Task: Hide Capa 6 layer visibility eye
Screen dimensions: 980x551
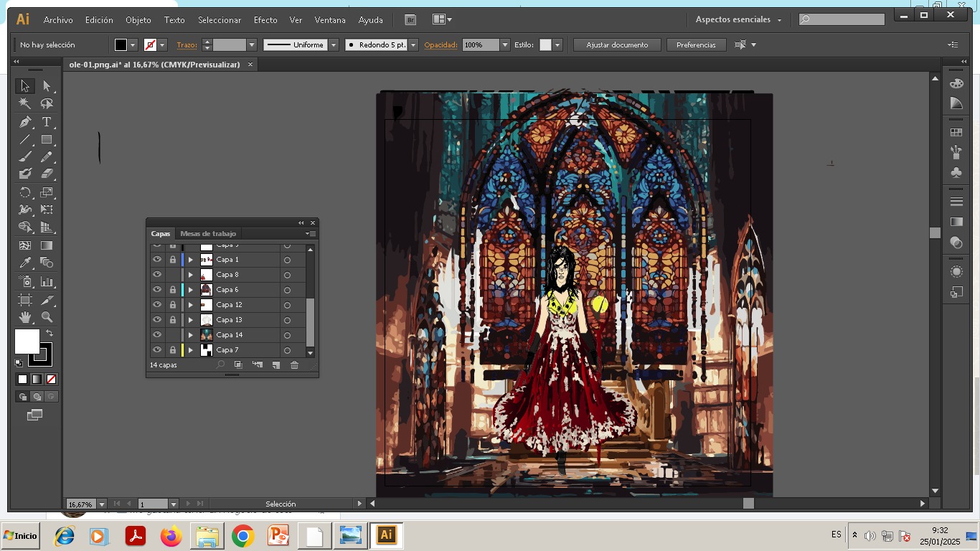Action: point(157,290)
